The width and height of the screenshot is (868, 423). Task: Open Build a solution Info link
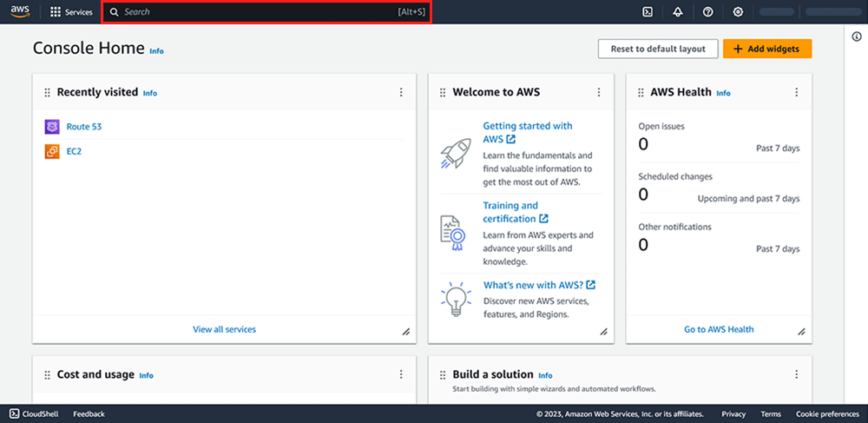pos(545,375)
